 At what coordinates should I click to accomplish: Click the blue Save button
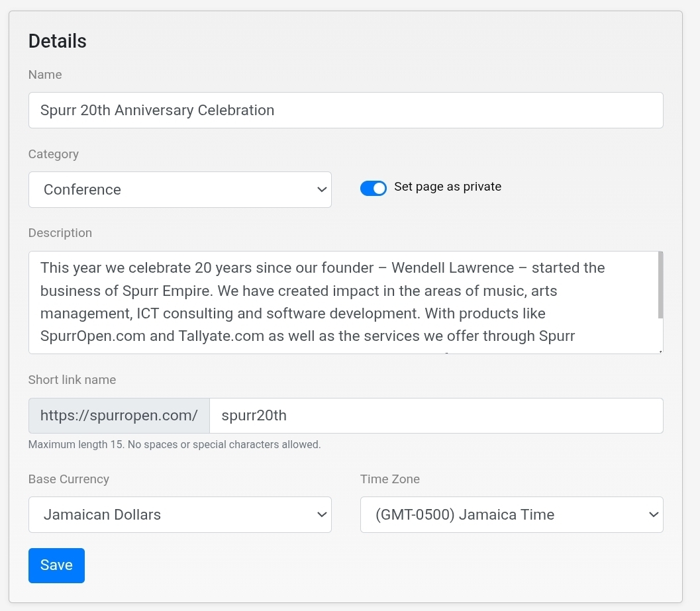click(x=57, y=565)
